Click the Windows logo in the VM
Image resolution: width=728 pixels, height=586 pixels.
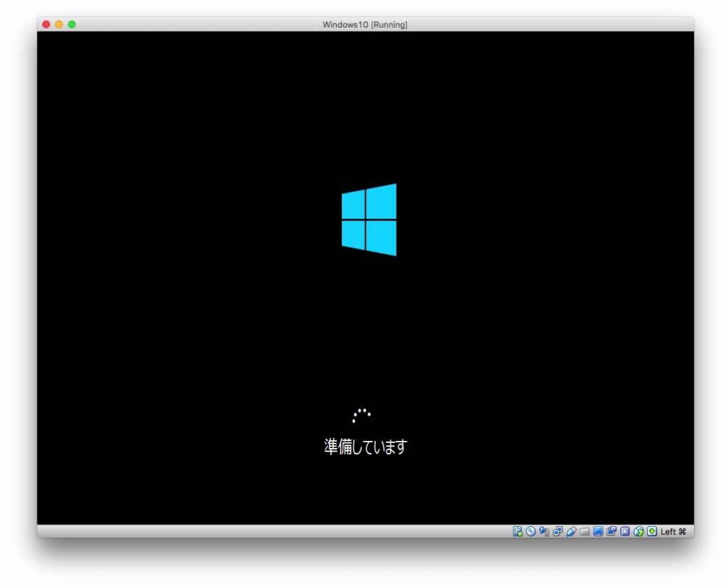pos(369,220)
